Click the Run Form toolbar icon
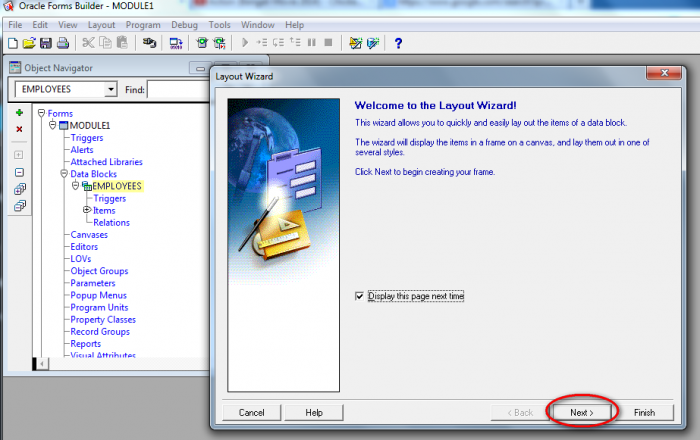This screenshot has width=700, height=440. (202, 43)
